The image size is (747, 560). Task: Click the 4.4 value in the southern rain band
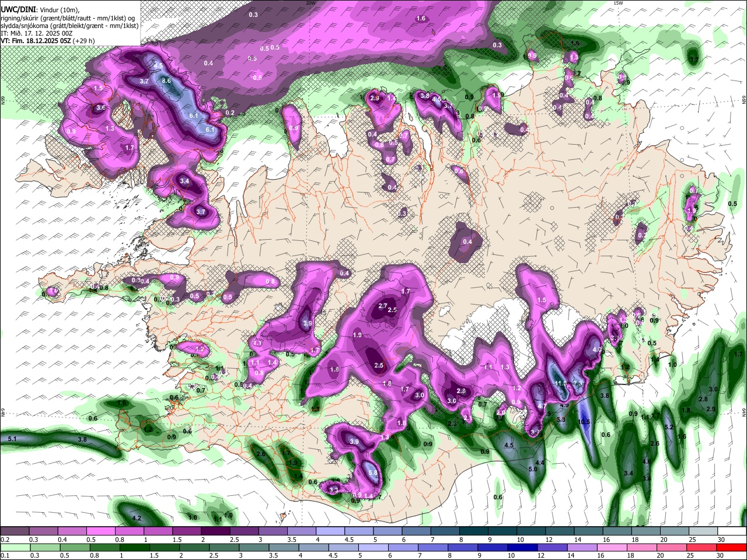pyautogui.click(x=540, y=463)
